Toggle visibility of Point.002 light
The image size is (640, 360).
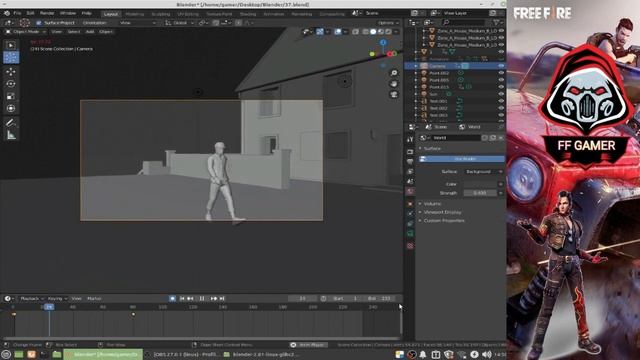(x=501, y=73)
